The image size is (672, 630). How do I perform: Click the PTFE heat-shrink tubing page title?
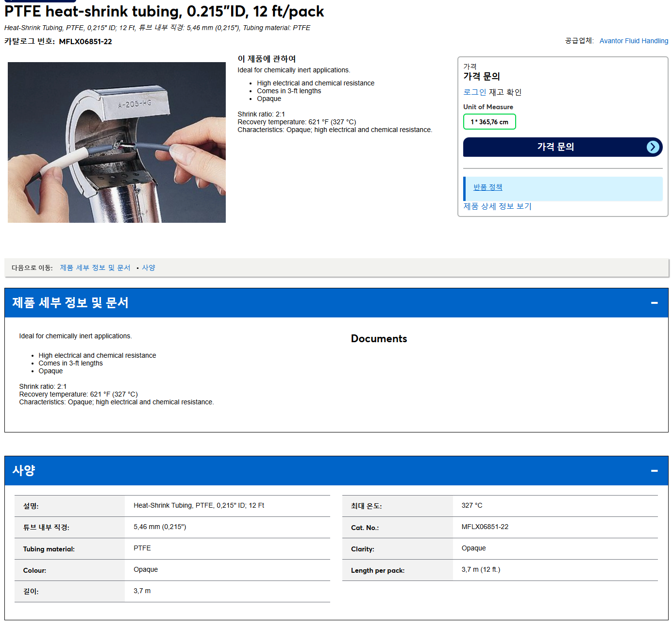[x=164, y=11]
